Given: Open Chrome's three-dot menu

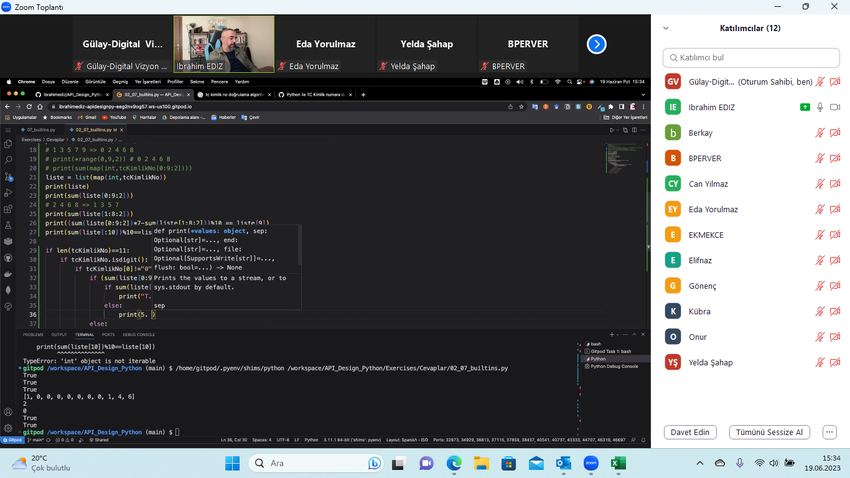Looking at the screenshot, I should pyautogui.click(x=643, y=107).
